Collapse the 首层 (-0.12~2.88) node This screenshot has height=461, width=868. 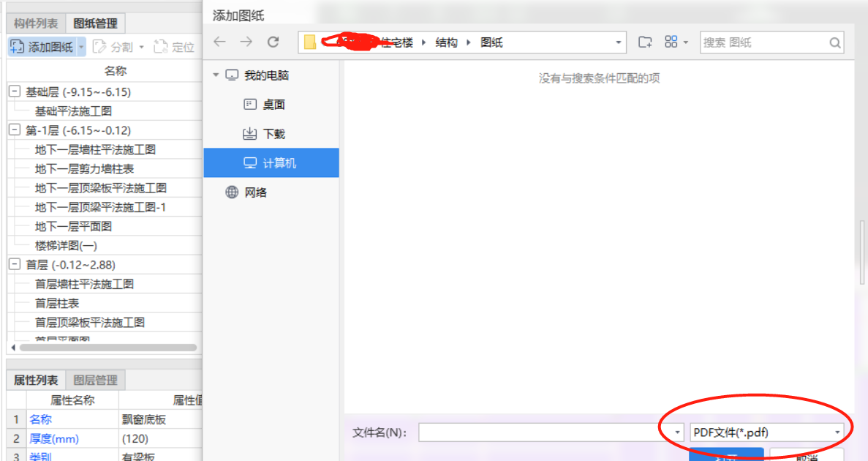(15, 264)
